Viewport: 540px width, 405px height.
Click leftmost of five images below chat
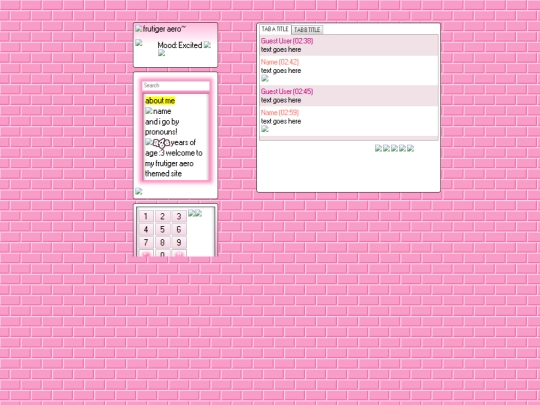click(378, 148)
